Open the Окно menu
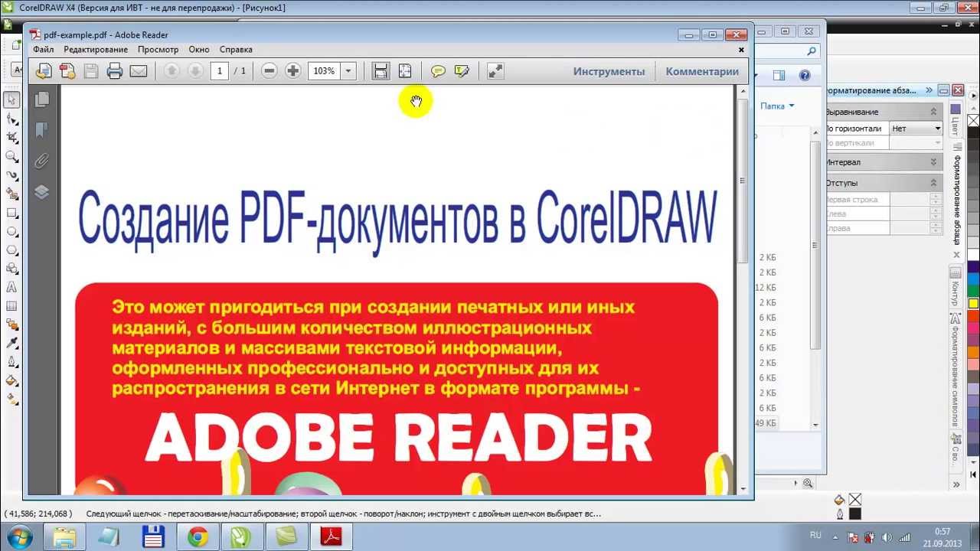Screen dimensions: 980x551 (x=199, y=49)
